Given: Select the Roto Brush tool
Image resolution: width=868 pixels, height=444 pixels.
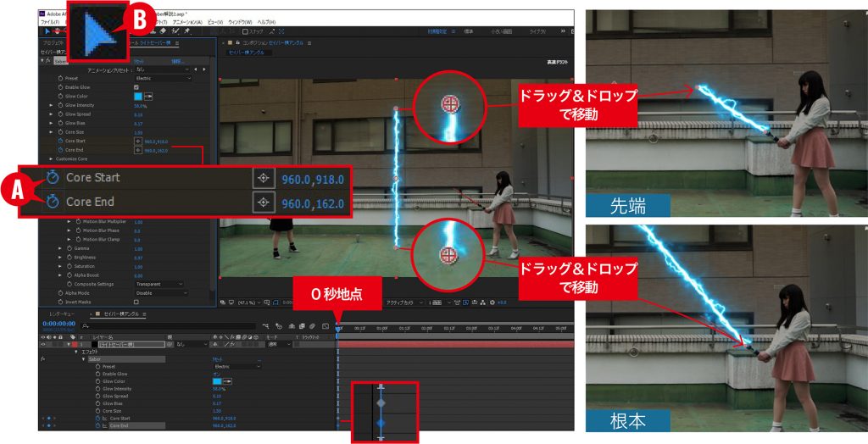Looking at the screenshot, I should 175,31.
